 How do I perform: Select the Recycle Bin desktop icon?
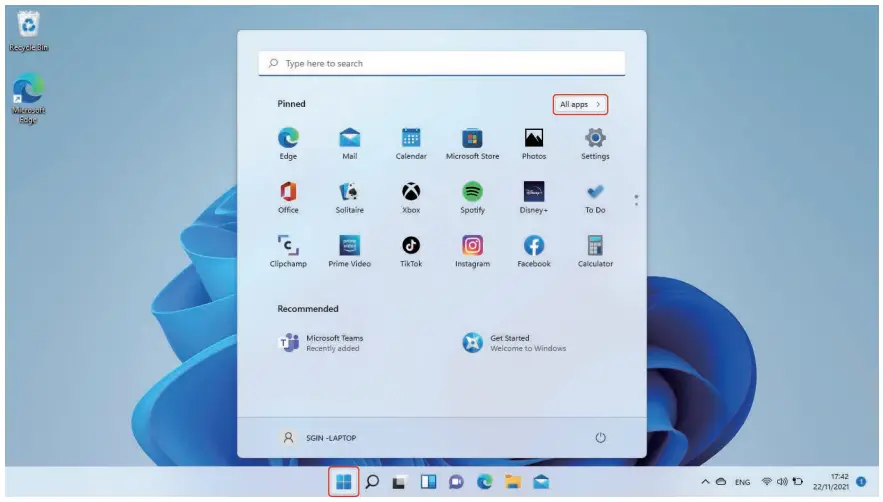pyautogui.click(x=28, y=32)
